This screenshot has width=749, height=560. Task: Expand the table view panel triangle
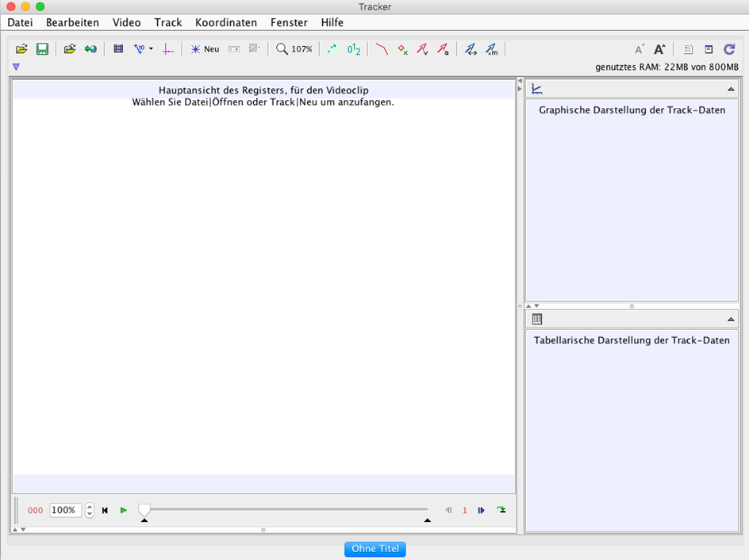click(731, 319)
